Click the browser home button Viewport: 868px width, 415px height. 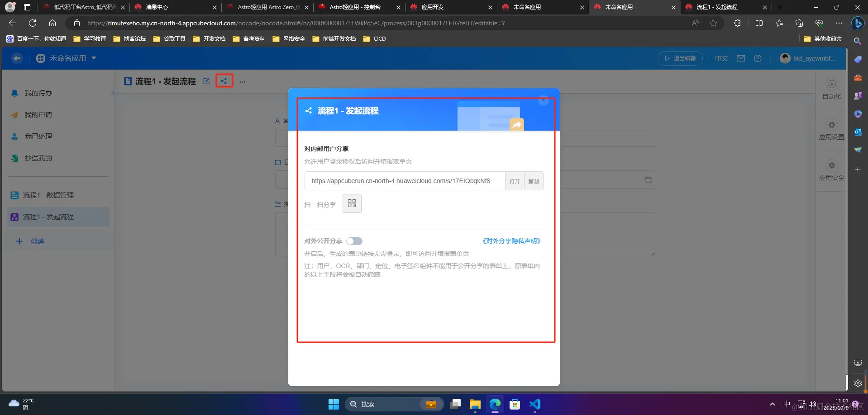point(52,23)
